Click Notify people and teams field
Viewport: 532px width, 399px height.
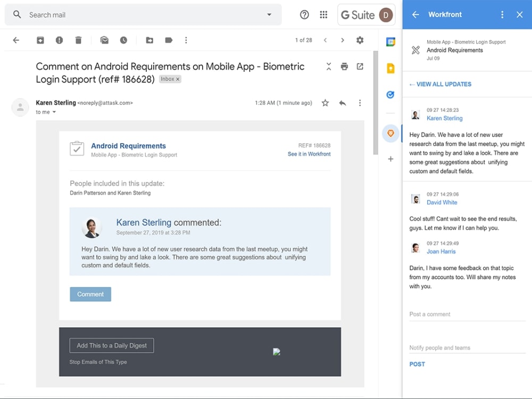click(x=467, y=348)
